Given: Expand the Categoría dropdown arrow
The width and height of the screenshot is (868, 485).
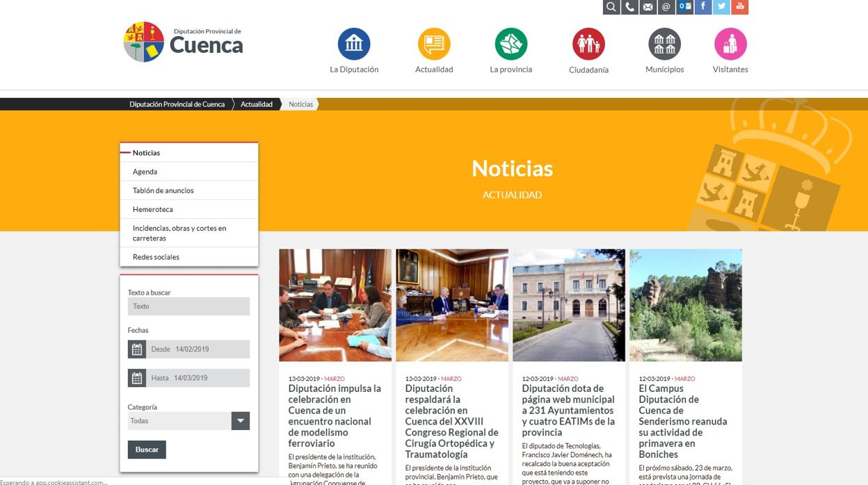Looking at the screenshot, I should click(240, 421).
